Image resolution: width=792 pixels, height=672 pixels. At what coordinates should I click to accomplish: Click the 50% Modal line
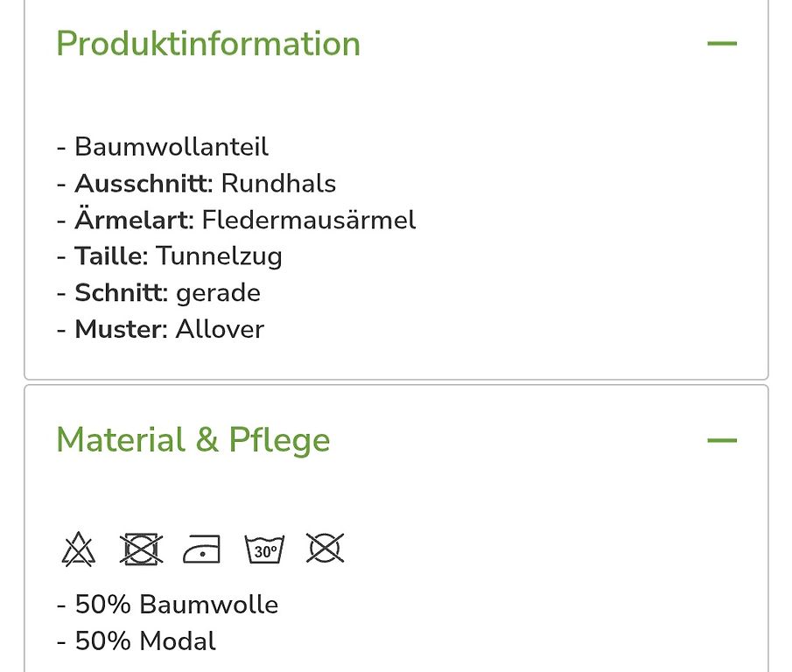(x=137, y=641)
